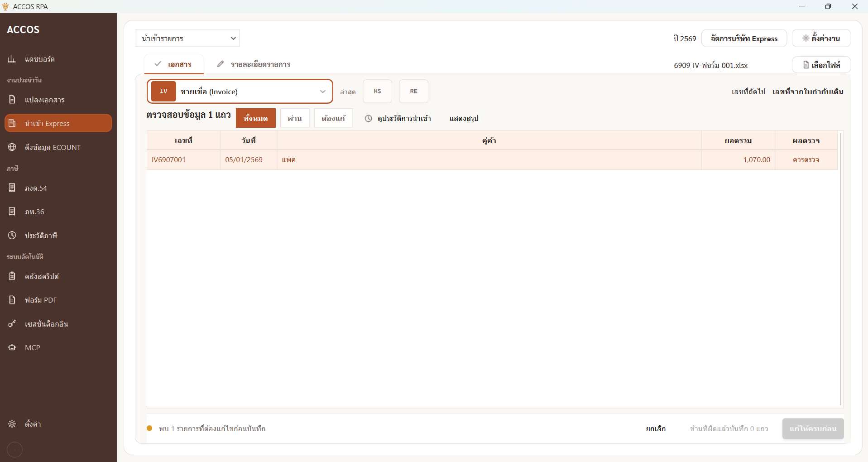This screenshot has width=868, height=462.
Task: Click the pencil icon on รายละเอียดรายการ tab
Action: click(x=221, y=64)
